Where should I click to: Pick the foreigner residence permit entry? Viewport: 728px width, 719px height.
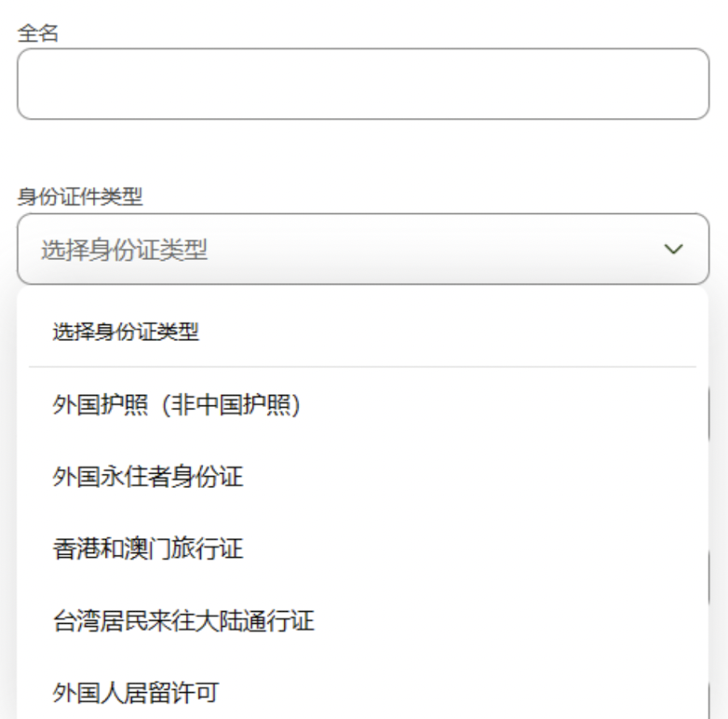tap(136, 692)
